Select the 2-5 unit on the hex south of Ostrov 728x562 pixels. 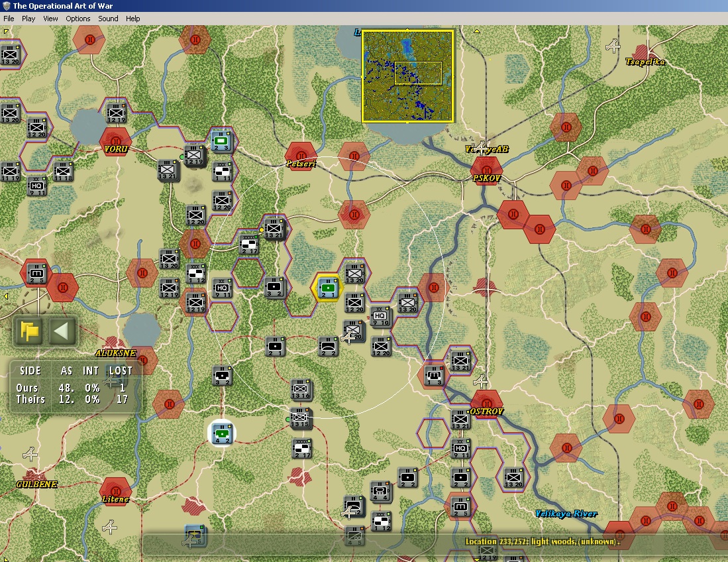pyautogui.click(x=460, y=507)
